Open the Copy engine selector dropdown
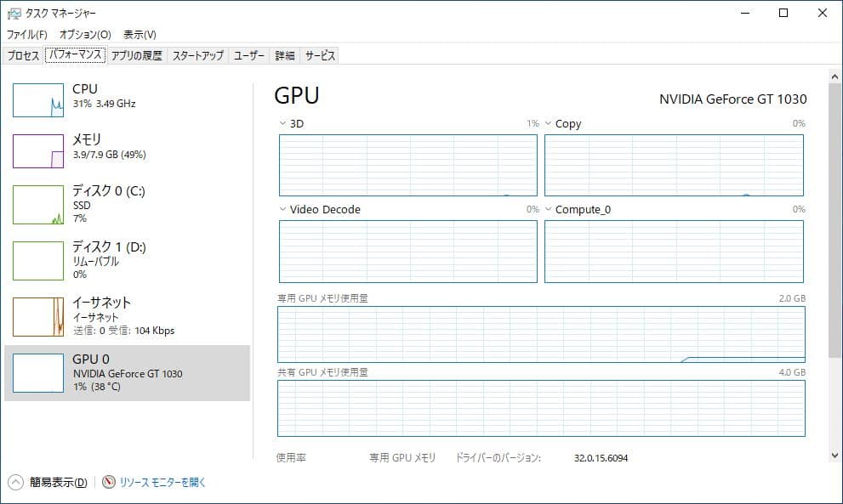843x504 pixels. [549, 123]
